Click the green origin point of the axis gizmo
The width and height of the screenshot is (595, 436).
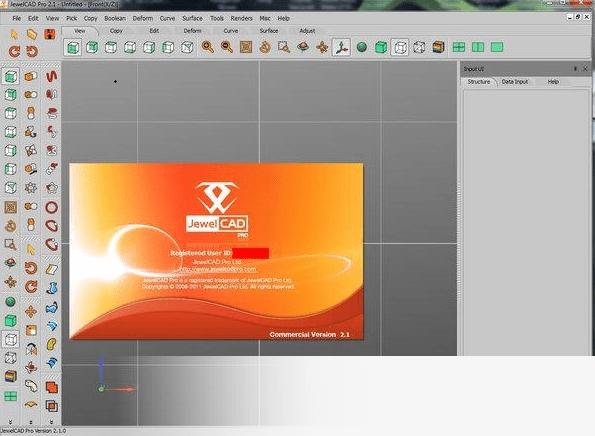click(101, 389)
